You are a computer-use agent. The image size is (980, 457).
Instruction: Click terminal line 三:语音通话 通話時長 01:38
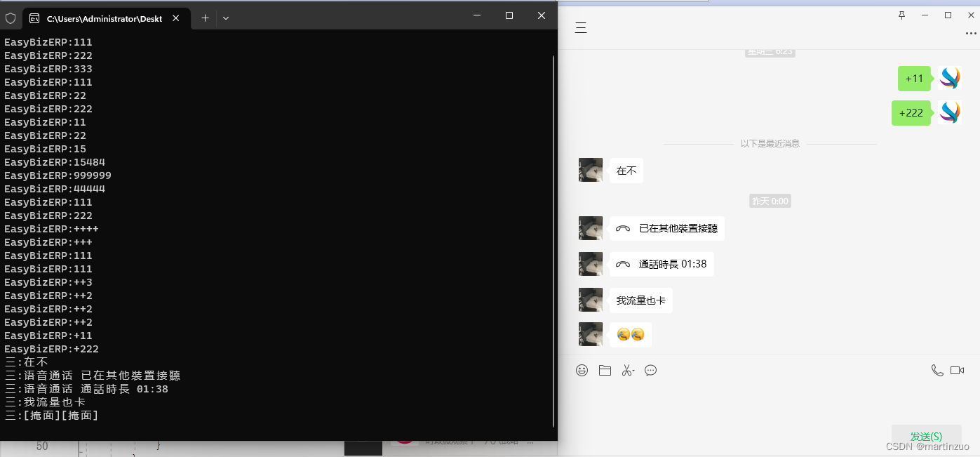point(86,389)
